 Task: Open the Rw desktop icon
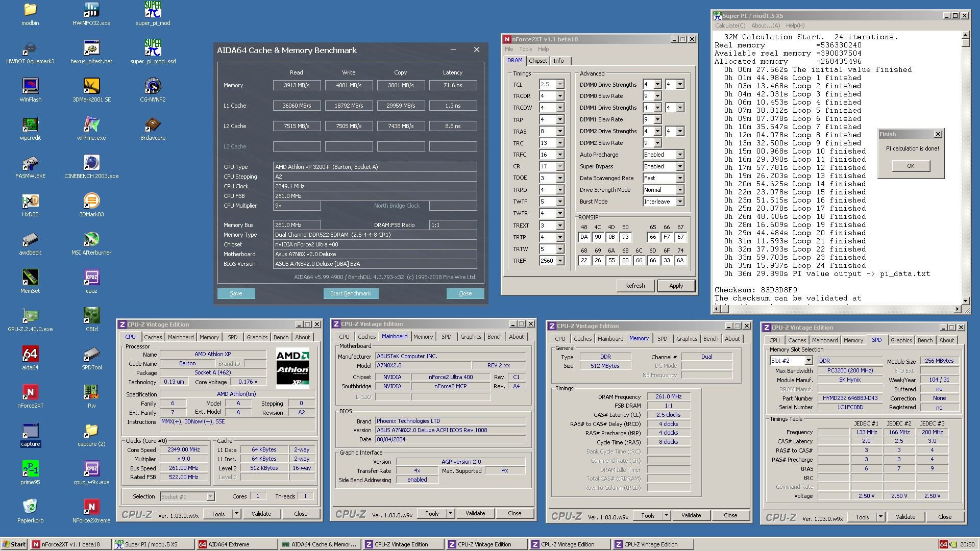[91, 396]
